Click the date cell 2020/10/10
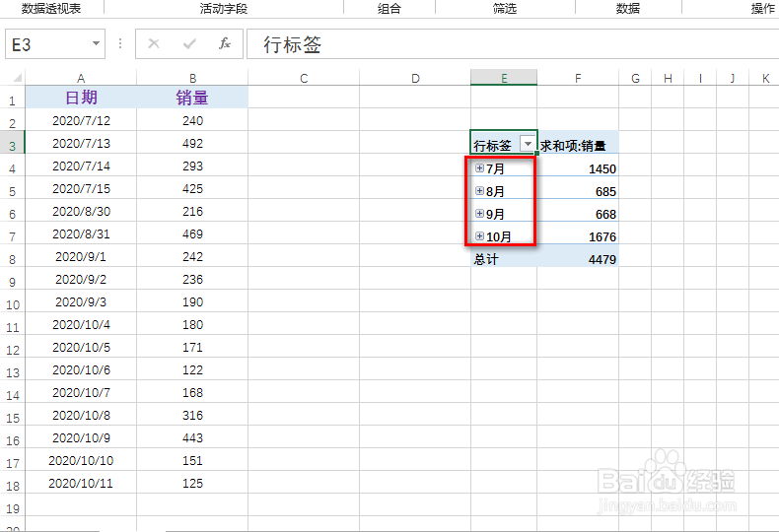The width and height of the screenshot is (779, 532). coord(81,460)
